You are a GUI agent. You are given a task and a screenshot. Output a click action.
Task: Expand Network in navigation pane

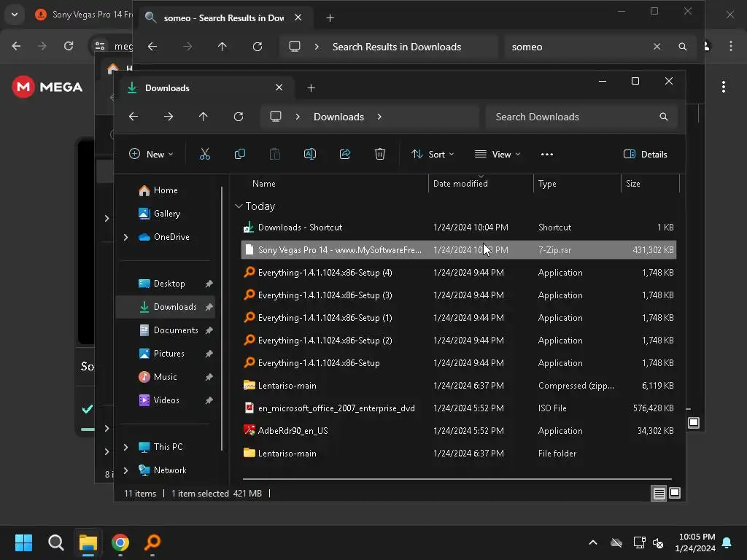(x=125, y=470)
